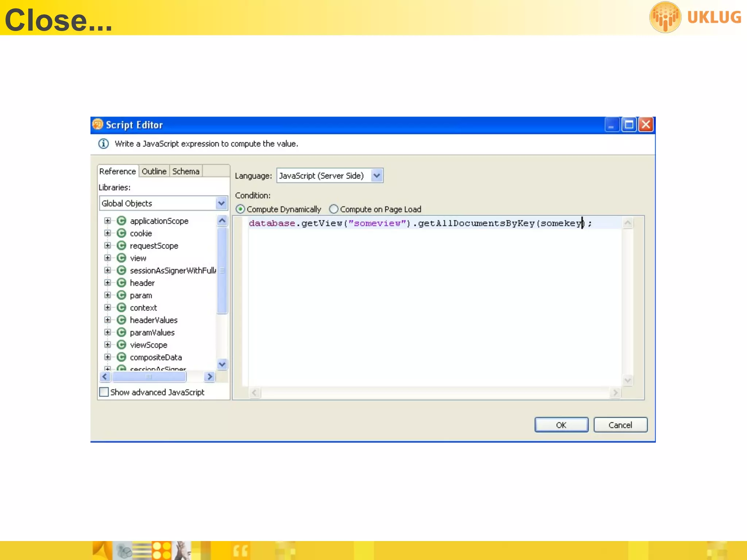Select Compute Dynamically radio button
Viewport: 747px width, 560px height.
pos(240,209)
